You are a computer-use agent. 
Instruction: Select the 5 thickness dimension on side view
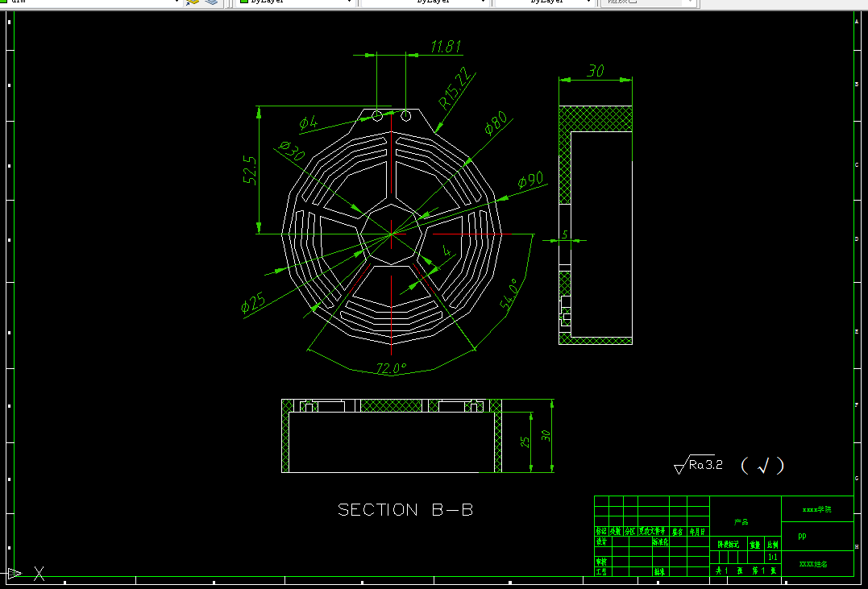(x=565, y=234)
